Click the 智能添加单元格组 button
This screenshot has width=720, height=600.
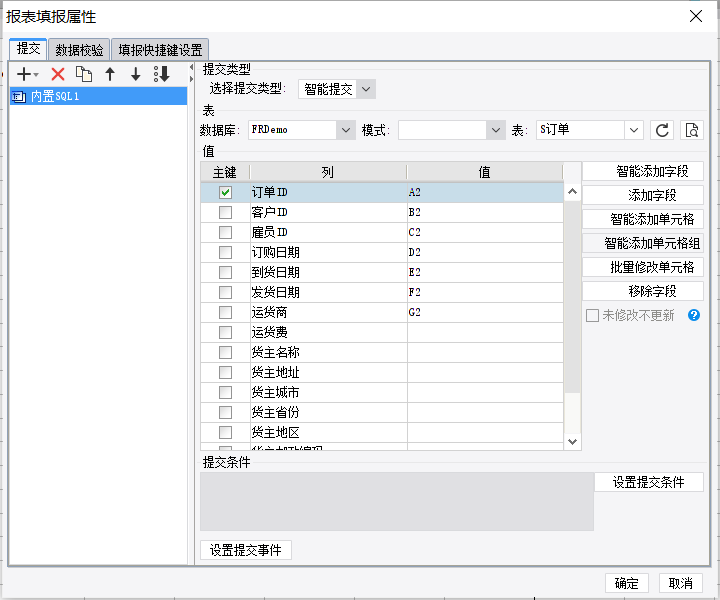click(x=643, y=243)
